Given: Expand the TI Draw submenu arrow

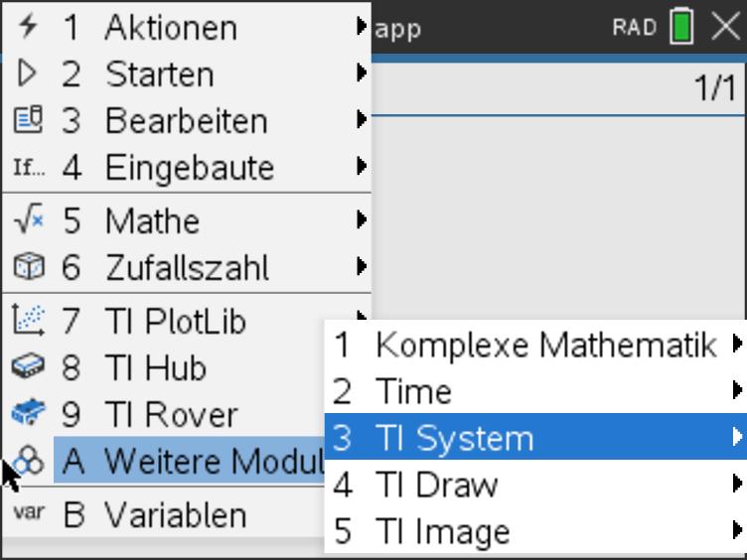Looking at the screenshot, I should click(736, 485).
